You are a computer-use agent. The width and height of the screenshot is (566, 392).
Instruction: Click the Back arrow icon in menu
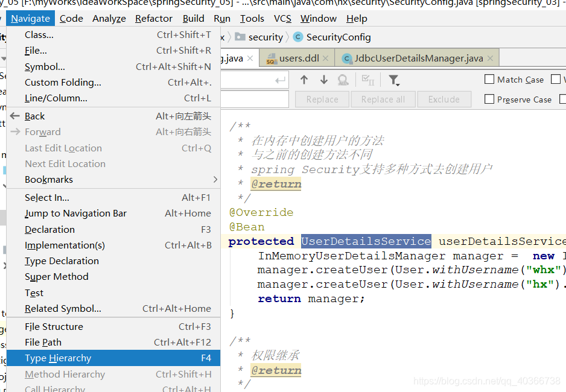pos(15,116)
